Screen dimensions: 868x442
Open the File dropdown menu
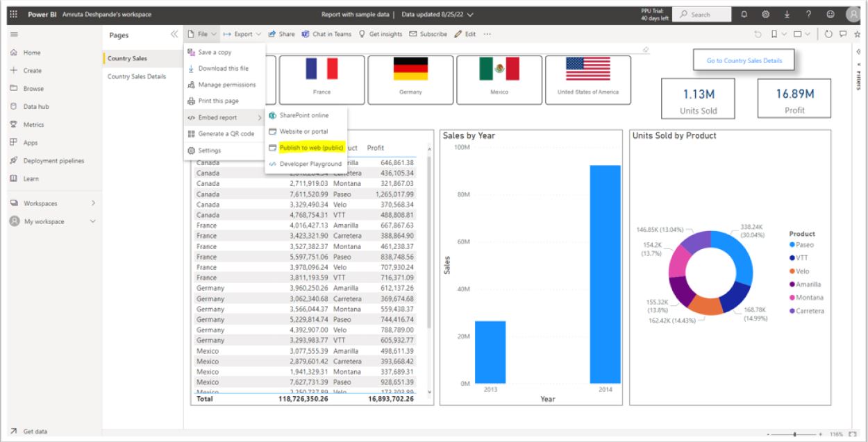point(203,34)
